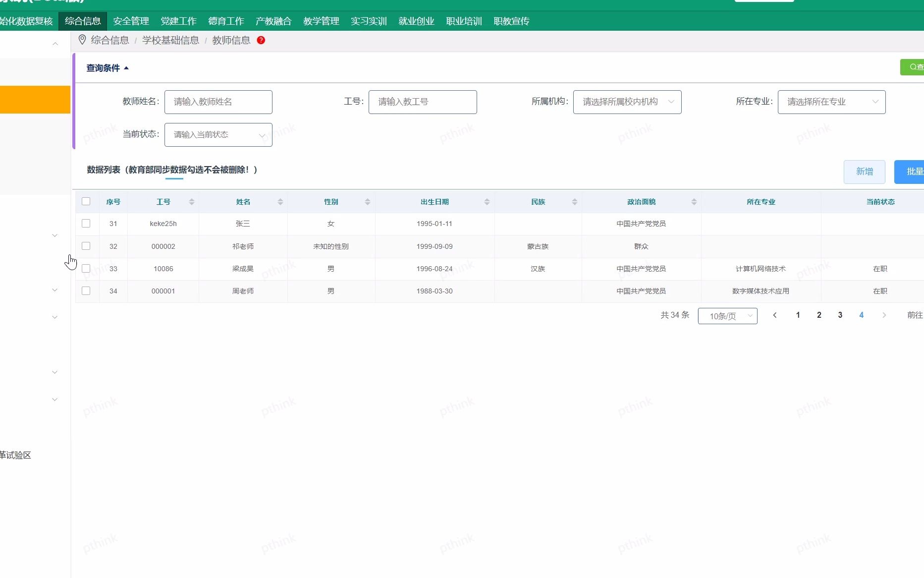Open 所在专业 dropdown
This screenshot has width=924, height=578.
(x=832, y=102)
